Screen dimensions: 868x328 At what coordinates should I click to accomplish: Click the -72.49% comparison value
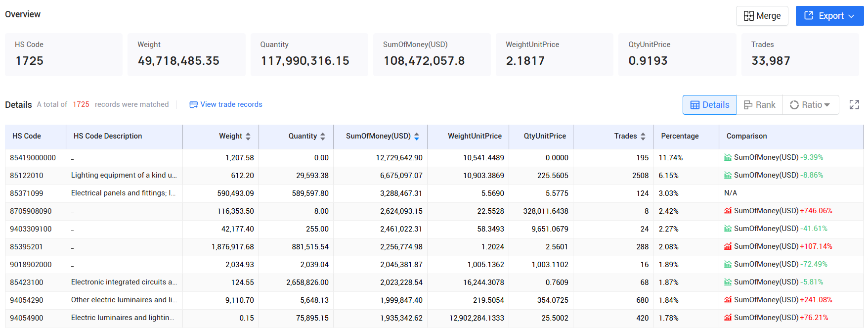click(814, 264)
